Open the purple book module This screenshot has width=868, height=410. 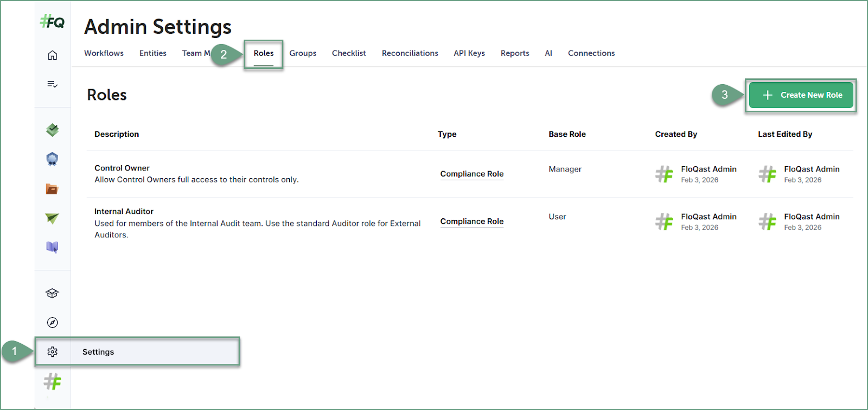[52, 247]
